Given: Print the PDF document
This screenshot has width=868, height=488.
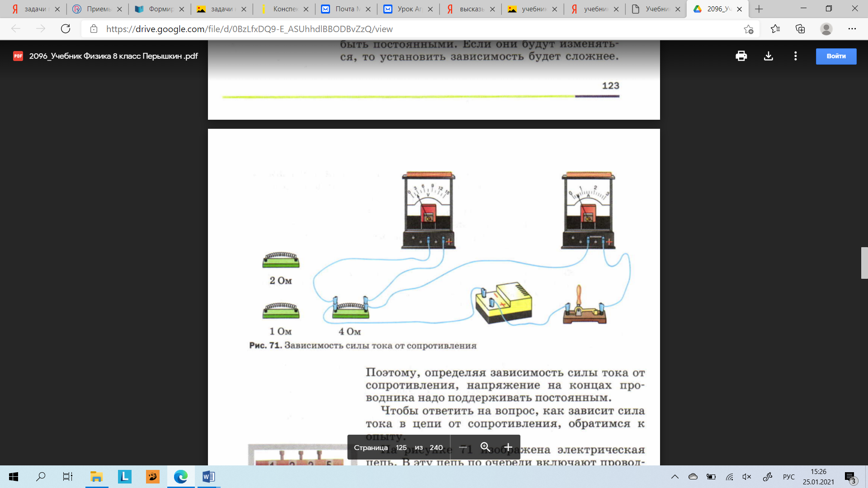Looking at the screenshot, I should 741,56.
